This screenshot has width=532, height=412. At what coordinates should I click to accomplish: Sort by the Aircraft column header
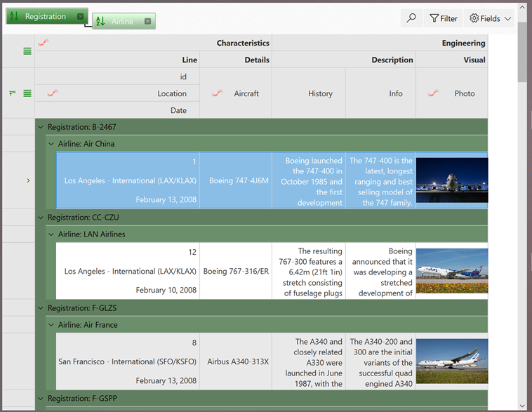click(x=236, y=93)
